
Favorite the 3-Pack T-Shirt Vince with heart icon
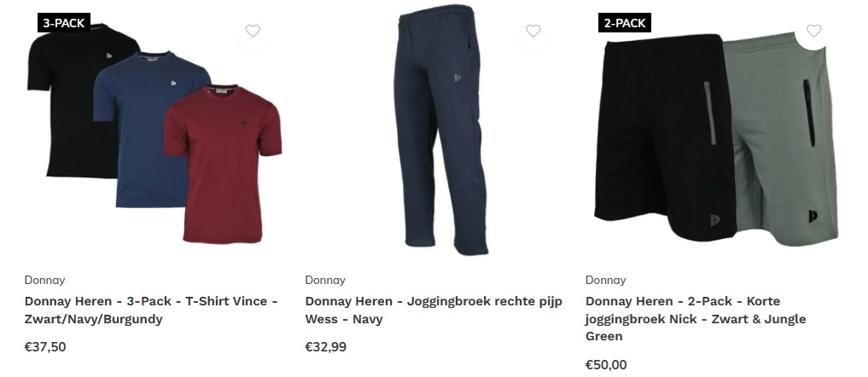[x=253, y=31]
